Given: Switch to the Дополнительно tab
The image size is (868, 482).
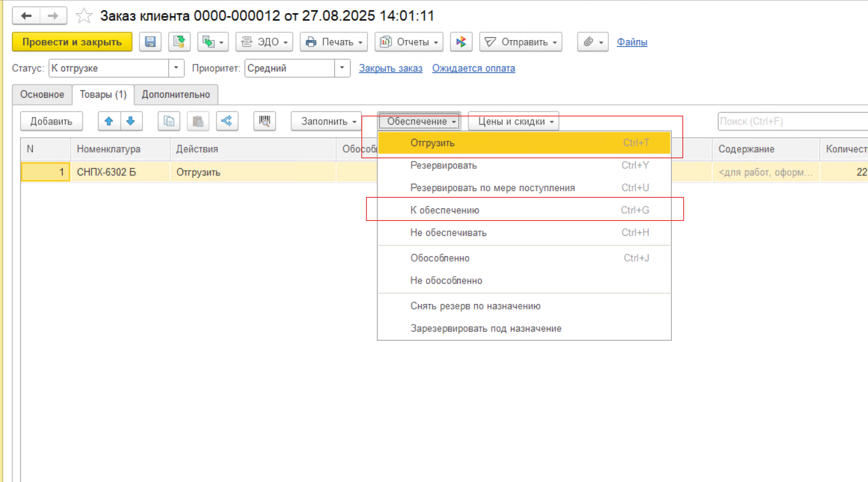Looking at the screenshot, I should click(176, 95).
